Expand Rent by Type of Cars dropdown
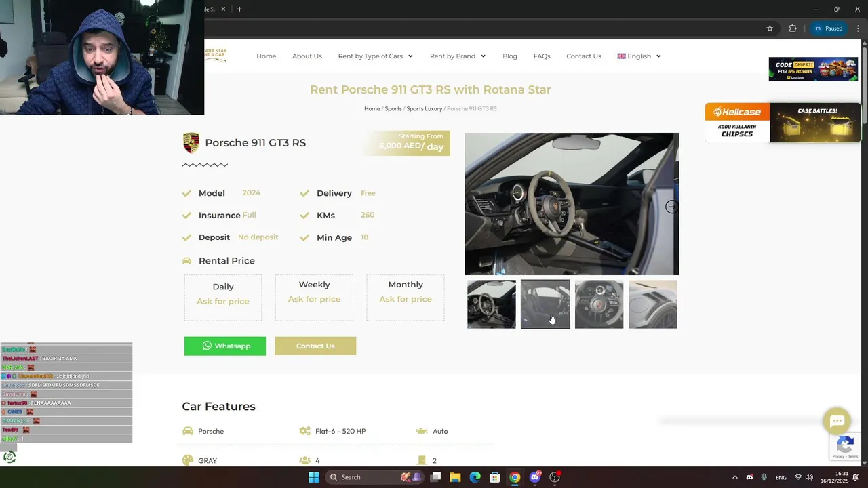This screenshot has width=868, height=488. [x=375, y=56]
